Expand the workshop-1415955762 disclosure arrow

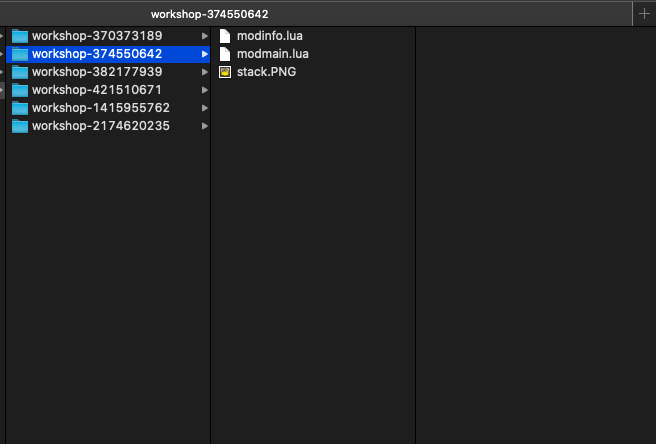pos(205,108)
